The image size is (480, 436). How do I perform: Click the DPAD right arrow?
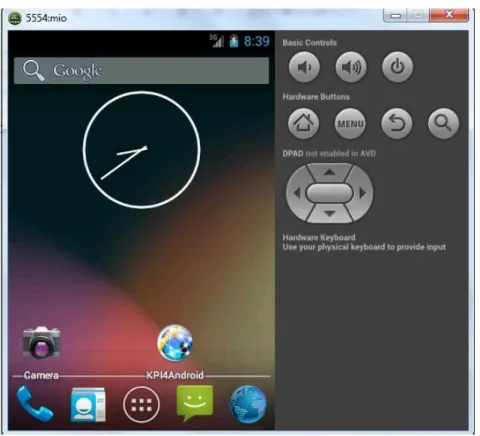362,193
